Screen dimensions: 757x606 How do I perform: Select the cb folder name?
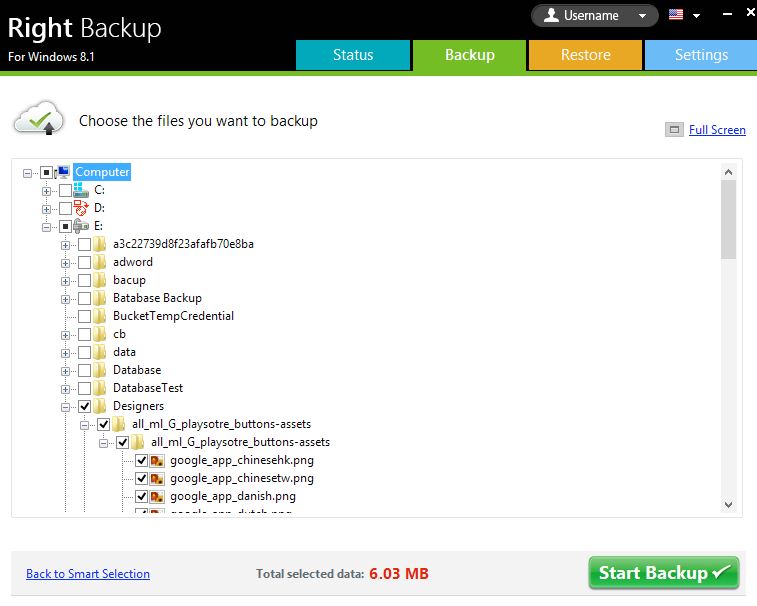tap(119, 334)
